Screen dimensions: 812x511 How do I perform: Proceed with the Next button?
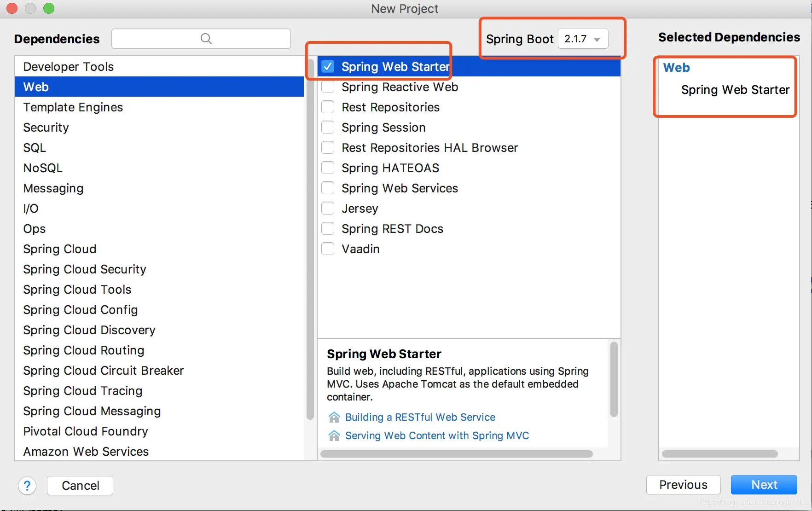[764, 485]
